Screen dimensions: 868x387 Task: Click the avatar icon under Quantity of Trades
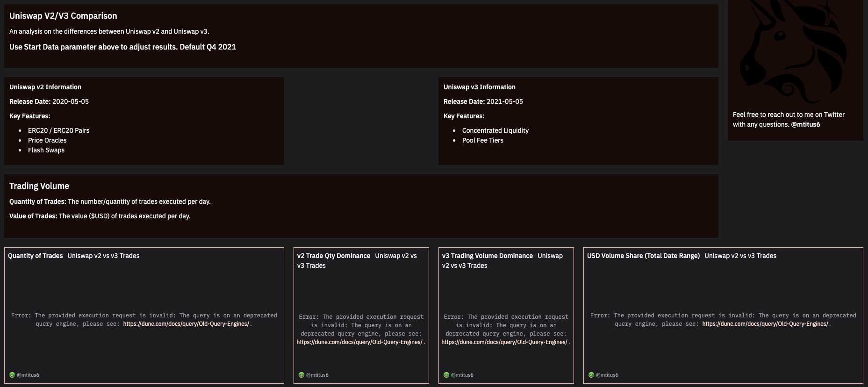coord(12,375)
